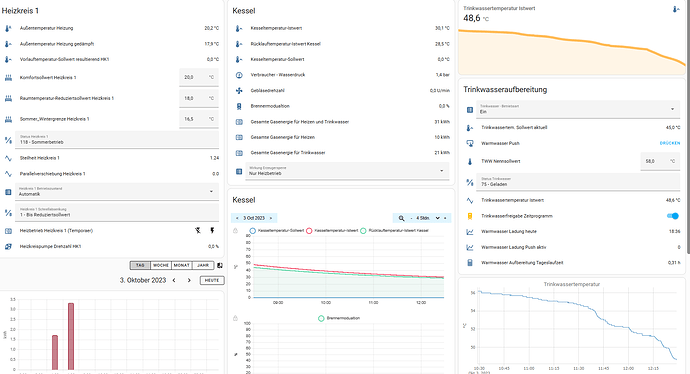Screen dimensions: 690x374
Task: Click water tap icon beside Warmwasser Push
Action: coord(470,143)
